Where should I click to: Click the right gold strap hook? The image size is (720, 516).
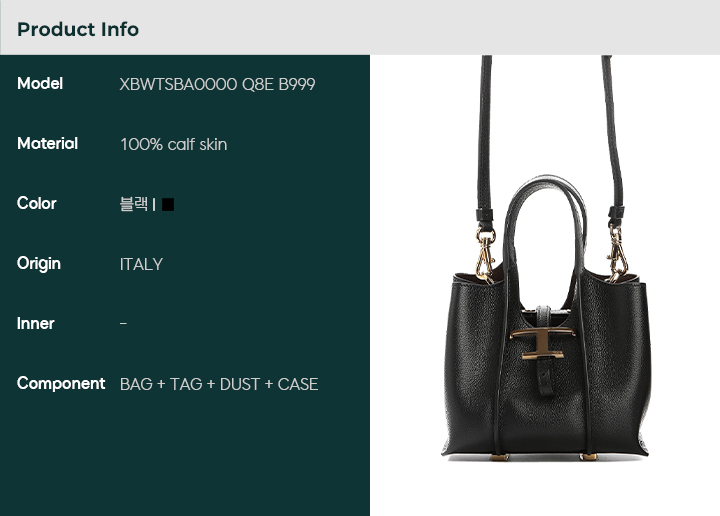click(617, 254)
